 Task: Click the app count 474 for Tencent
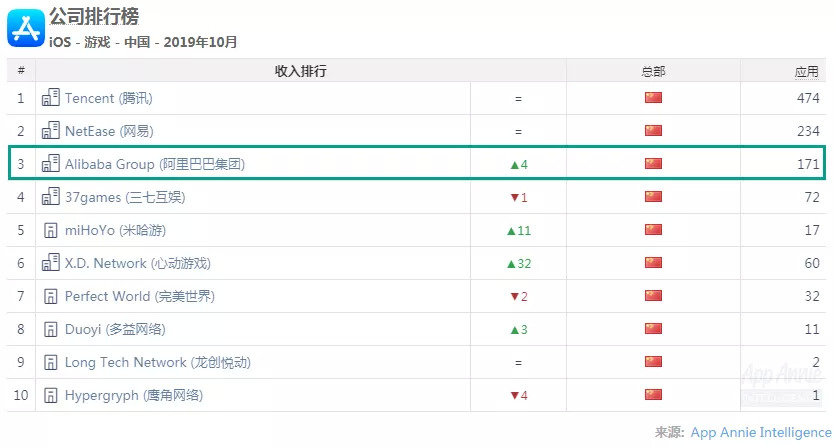pyautogui.click(x=808, y=98)
